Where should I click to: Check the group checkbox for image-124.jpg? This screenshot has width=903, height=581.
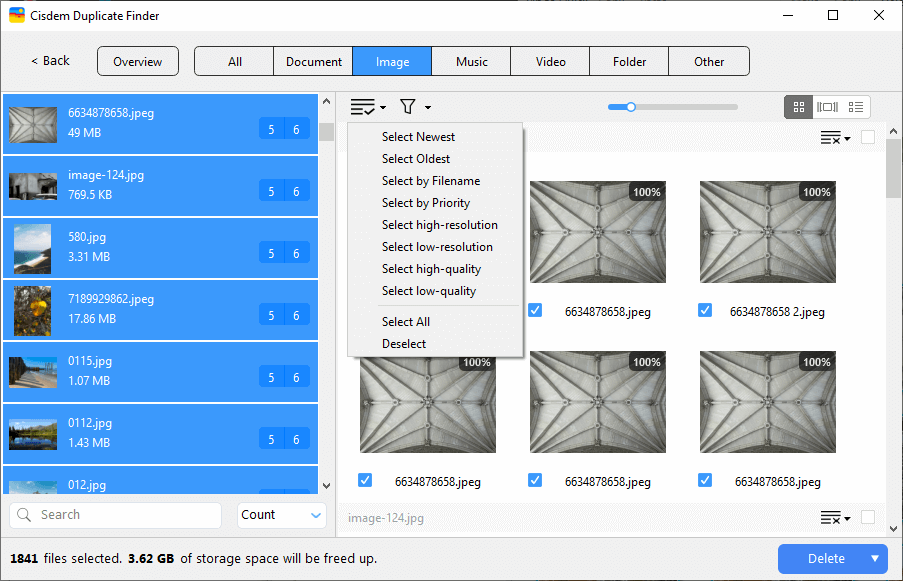coord(869,518)
